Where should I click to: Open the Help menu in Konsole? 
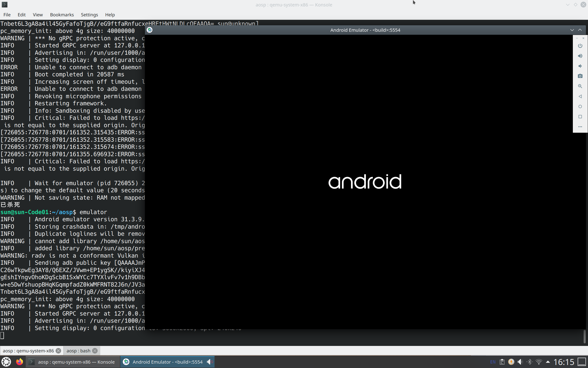[x=110, y=14]
